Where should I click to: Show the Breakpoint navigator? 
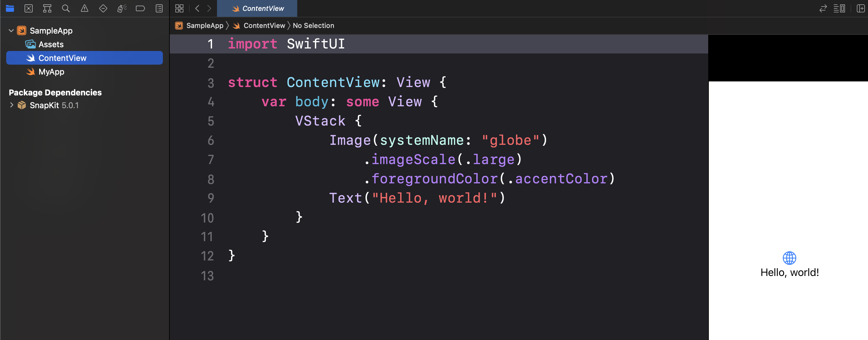[x=140, y=8]
